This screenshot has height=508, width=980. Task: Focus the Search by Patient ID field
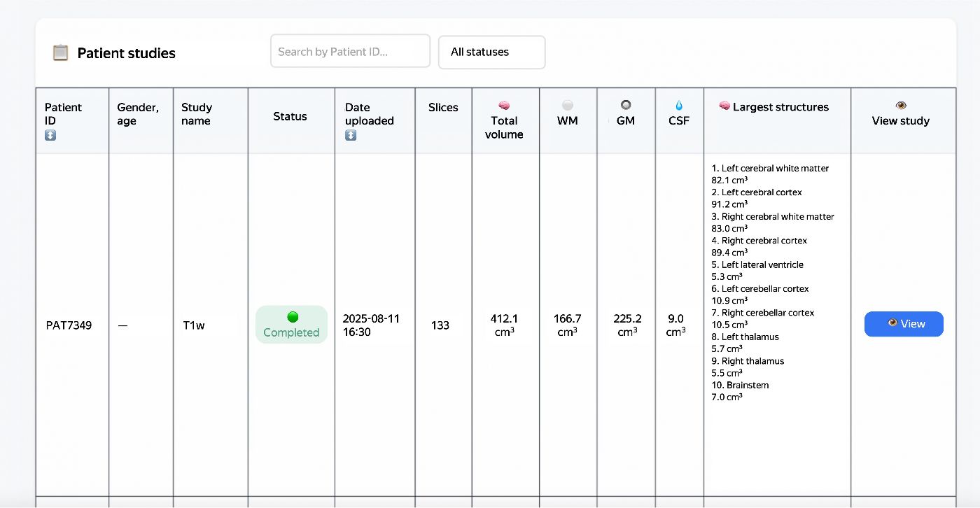tap(350, 51)
